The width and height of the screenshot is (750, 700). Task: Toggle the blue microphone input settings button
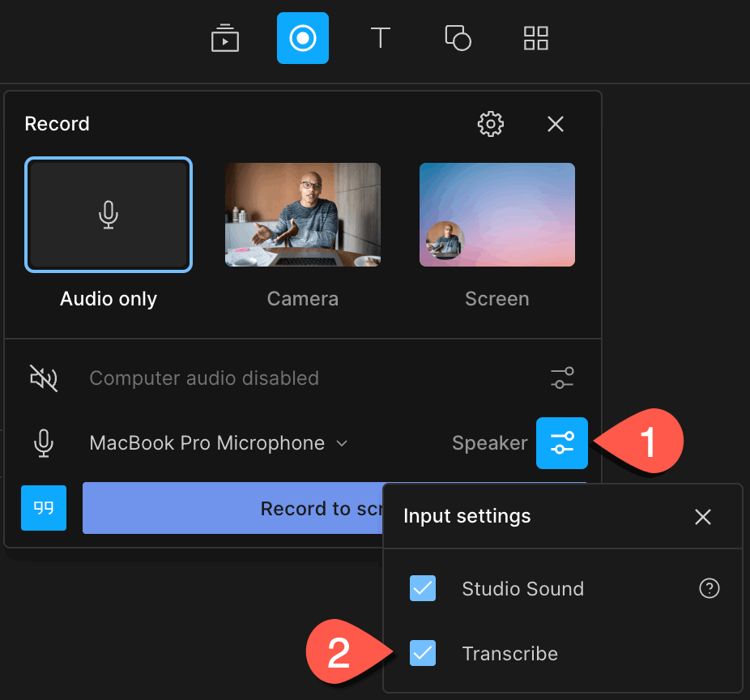pyautogui.click(x=562, y=443)
